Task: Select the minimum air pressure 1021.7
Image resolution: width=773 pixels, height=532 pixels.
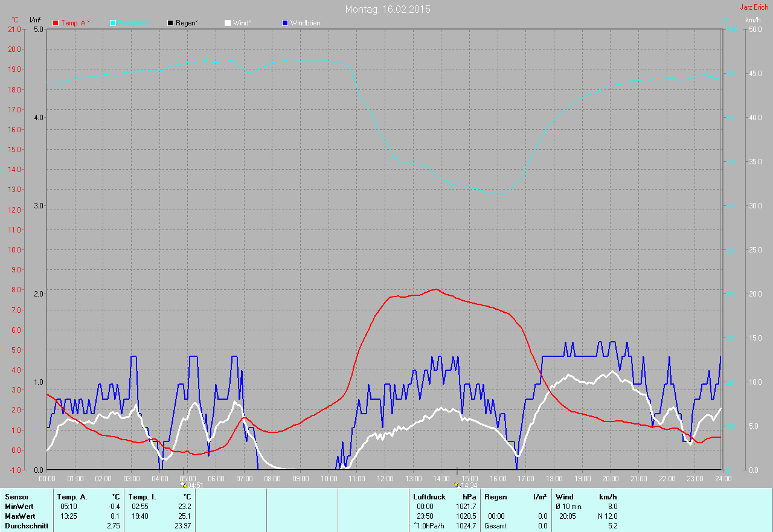Action: coord(466,507)
